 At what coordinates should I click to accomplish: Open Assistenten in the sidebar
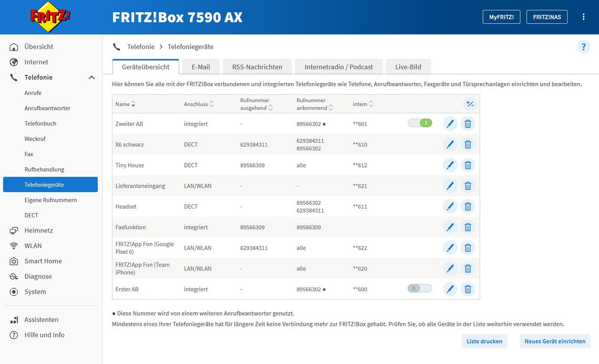42,320
